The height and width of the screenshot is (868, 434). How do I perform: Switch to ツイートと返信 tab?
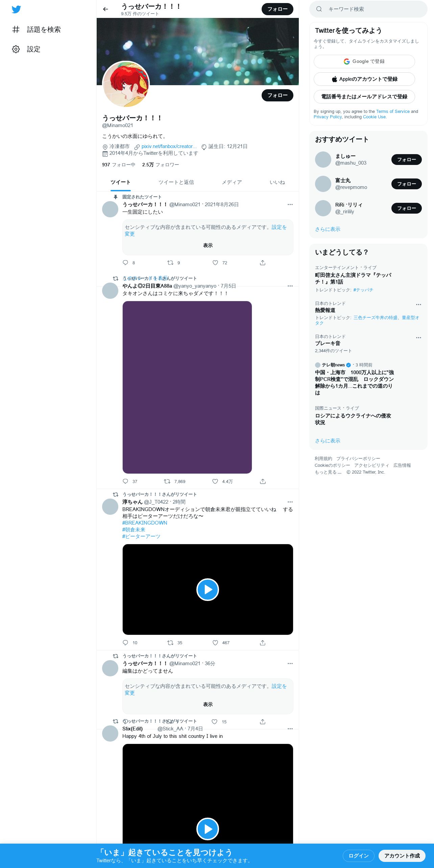(176, 182)
